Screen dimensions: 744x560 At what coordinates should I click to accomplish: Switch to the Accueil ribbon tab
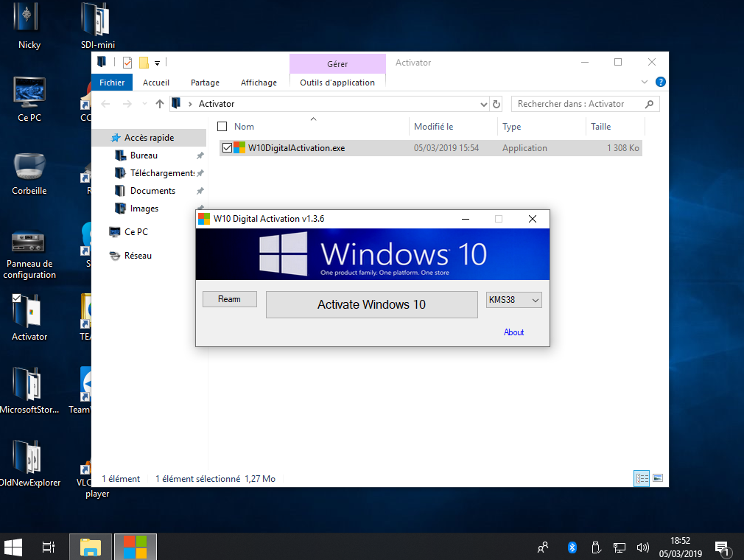(x=156, y=82)
